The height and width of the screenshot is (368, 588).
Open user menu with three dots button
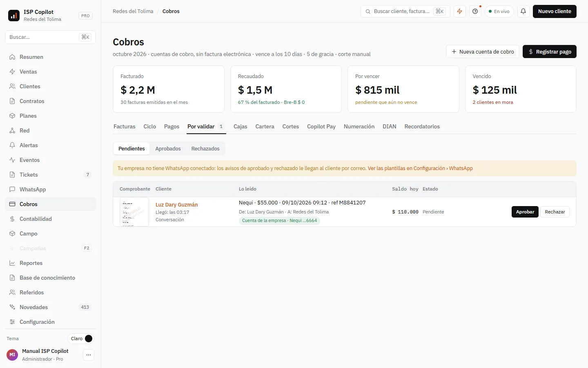89,355
